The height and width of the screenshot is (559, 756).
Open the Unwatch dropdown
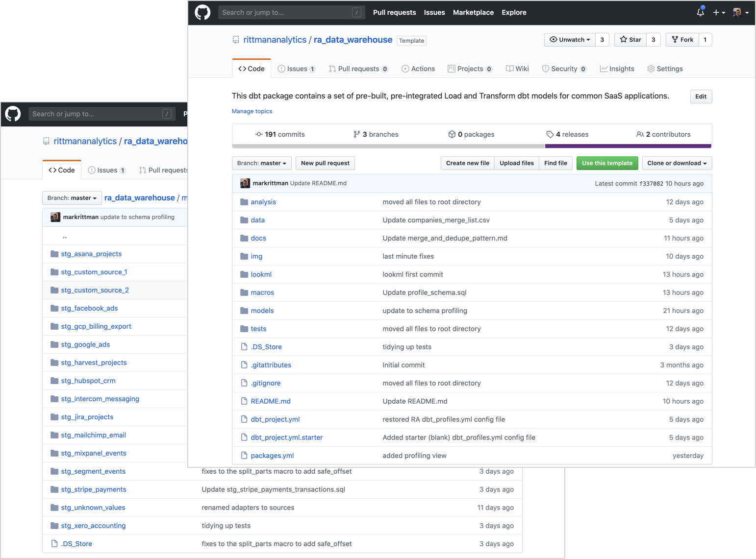570,40
